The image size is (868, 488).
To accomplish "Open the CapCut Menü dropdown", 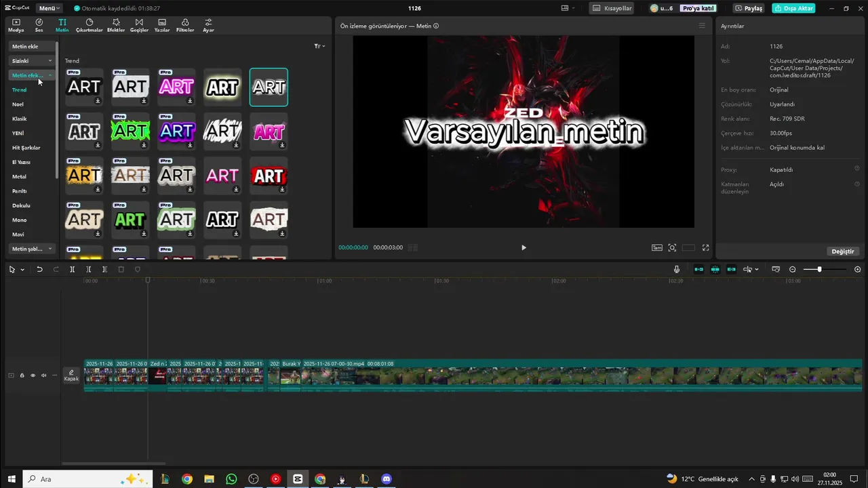I will tap(49, 8).
